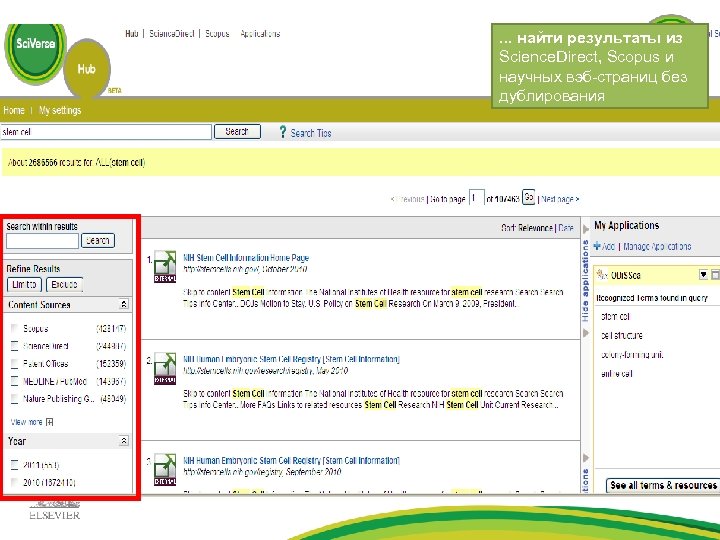Check the MEDLINE / PubMed checkbox
Image resolution: width=720 pixels, height=540 pixels.
coord(14,381)
